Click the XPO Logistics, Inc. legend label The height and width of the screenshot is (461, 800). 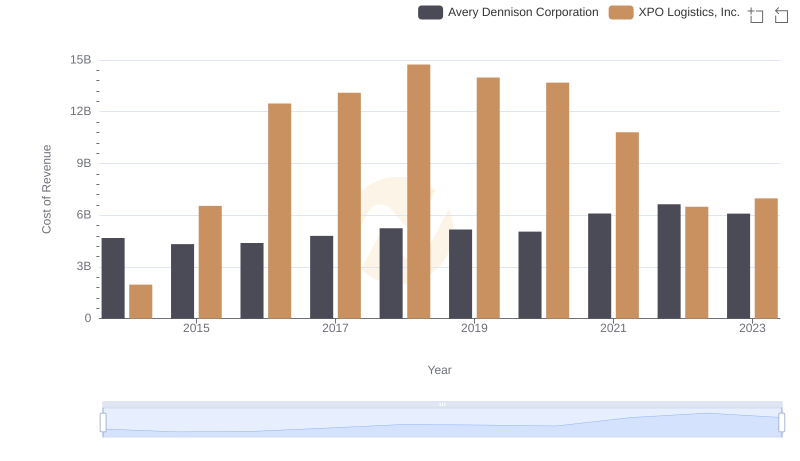point(689,12)
